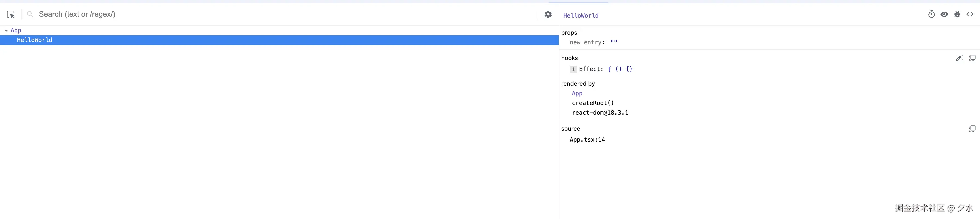Open the App.tsx:14 source location
980x219 pixels.
point(587,140)
